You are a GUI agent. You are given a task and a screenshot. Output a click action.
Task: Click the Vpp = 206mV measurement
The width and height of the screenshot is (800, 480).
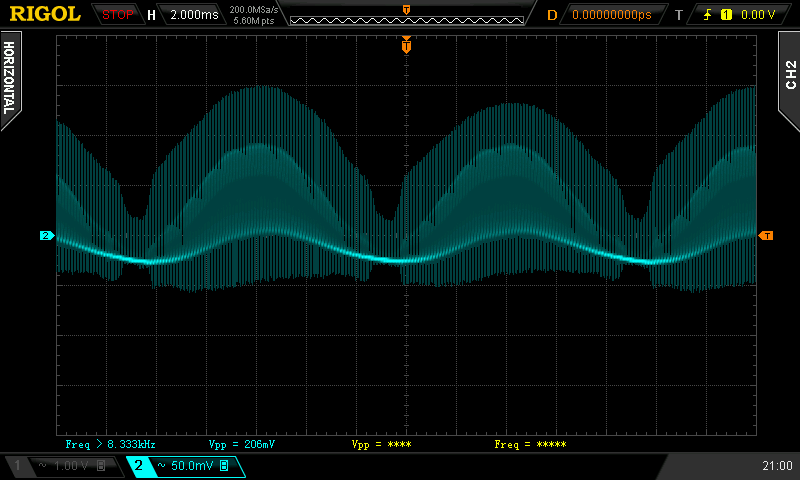pos(241,443)
